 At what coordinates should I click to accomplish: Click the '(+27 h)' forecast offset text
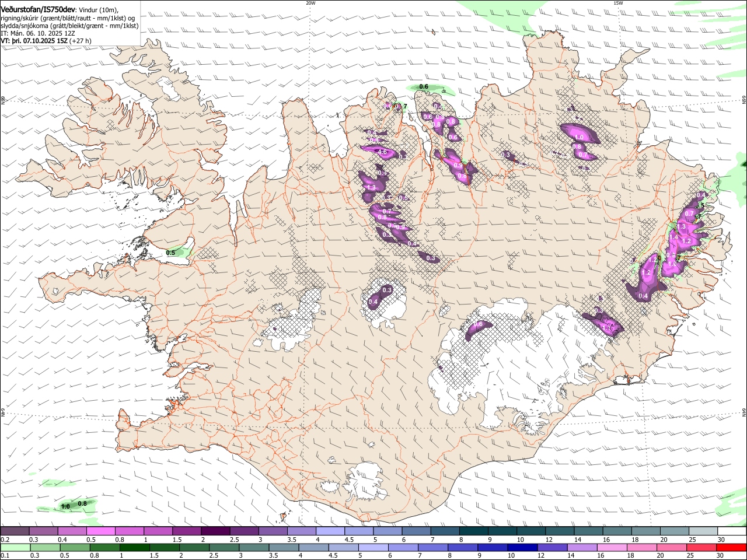tap(81, 41)
